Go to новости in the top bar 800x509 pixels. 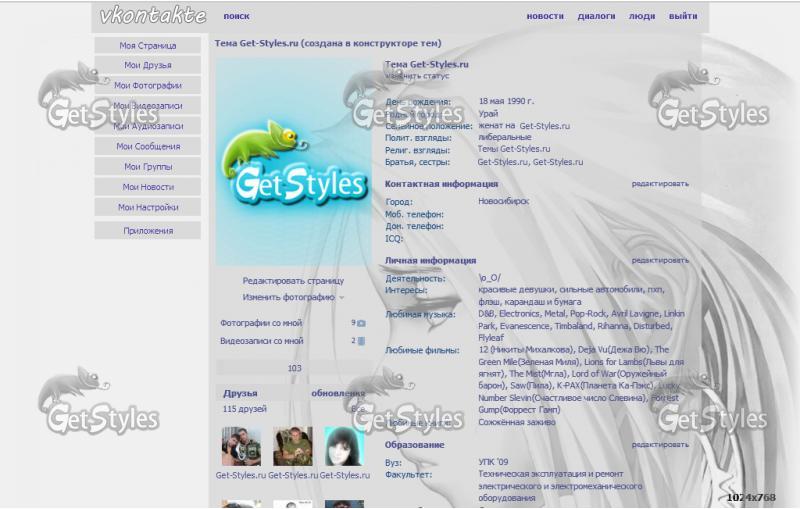coord(545,16)
